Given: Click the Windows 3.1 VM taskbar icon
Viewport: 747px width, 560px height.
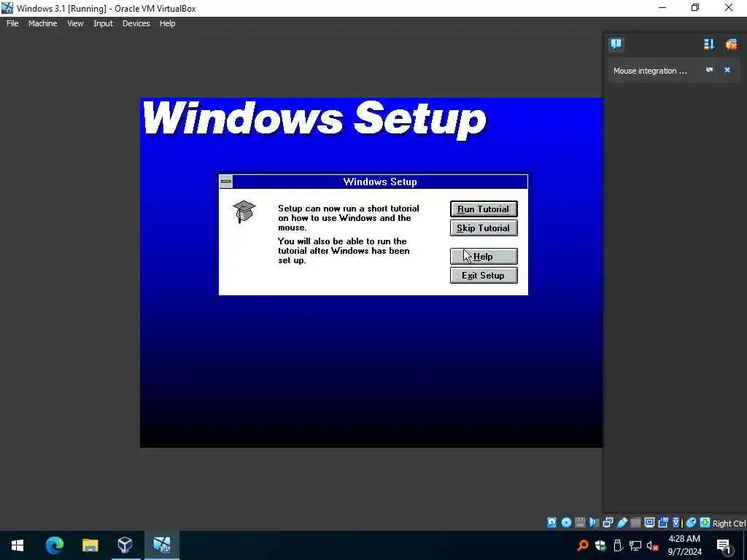Looking at the screenshot, I should coord(162,545).
